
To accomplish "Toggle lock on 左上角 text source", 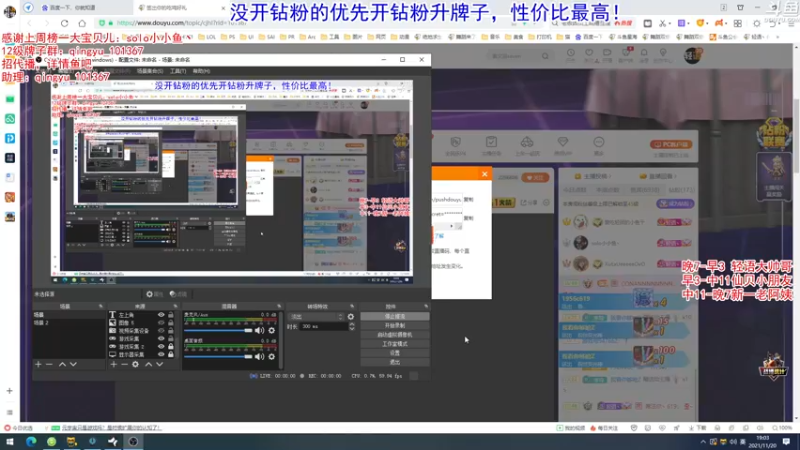I will click(171, 315).
